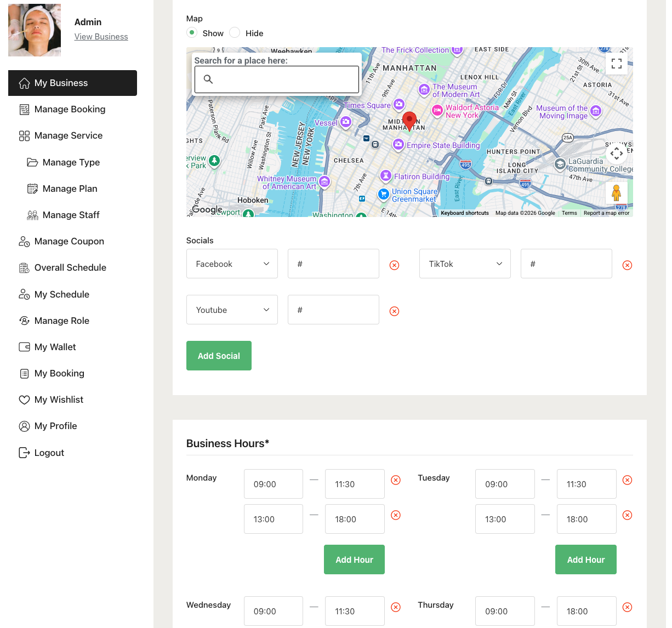Screen dimensions: 672x628
Task: Click the My Wallet icon
Action: tap(24, 347)
